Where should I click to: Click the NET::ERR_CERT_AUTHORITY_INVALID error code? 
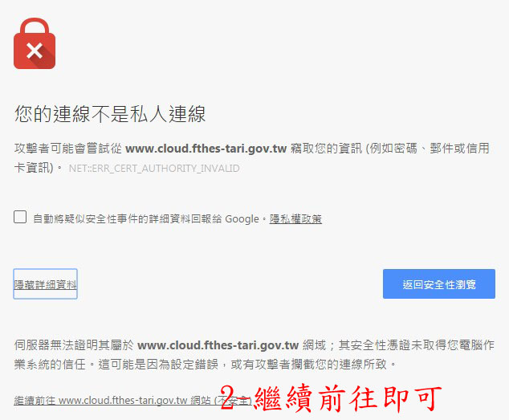[x=154, y=169]
